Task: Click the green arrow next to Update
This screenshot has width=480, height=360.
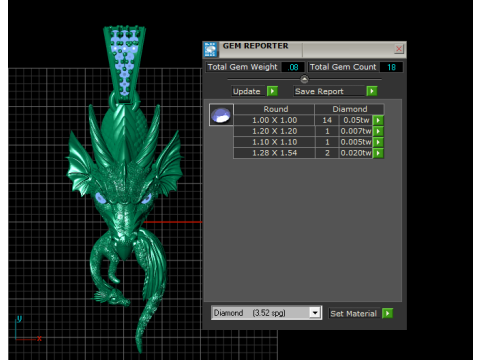Action: (272, 91)
